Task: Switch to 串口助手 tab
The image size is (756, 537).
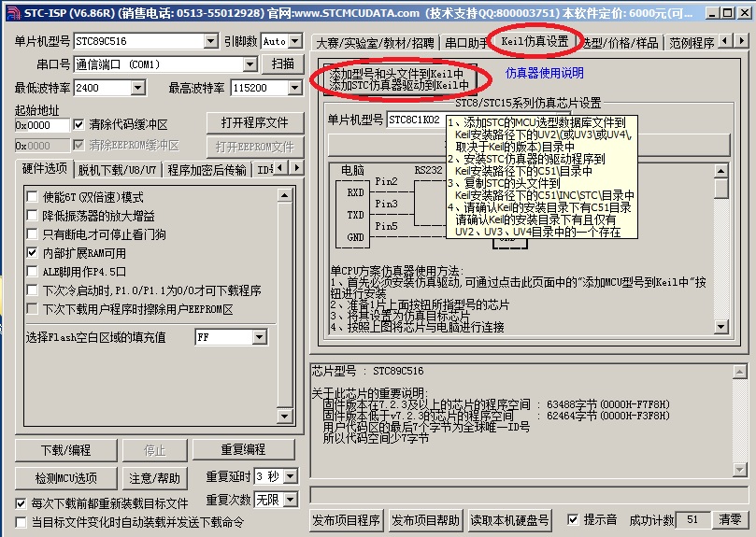Action: [x=465, y=43]
